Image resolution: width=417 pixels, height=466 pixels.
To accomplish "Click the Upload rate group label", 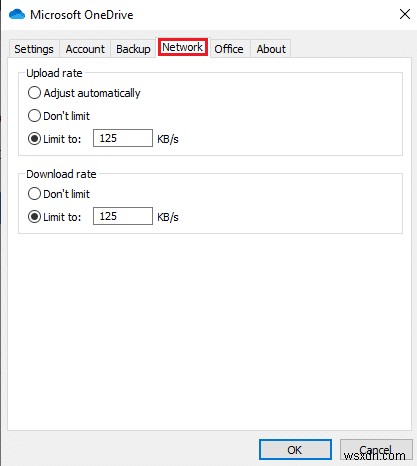I will point(54,73).
